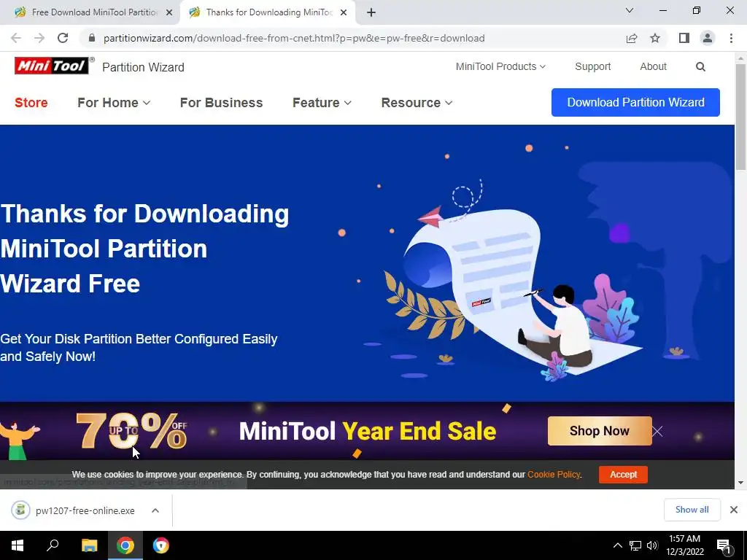Screen dimensions: 747x560
Task: Click the MiniTool logo
Action: (x=52, y=66)
